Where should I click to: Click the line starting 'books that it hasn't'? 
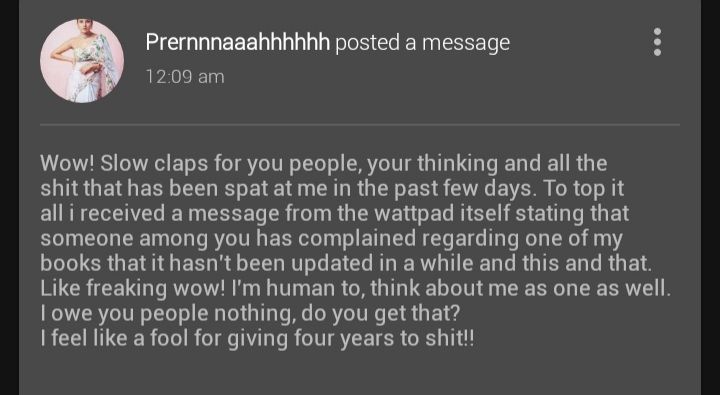coord(346,264)
